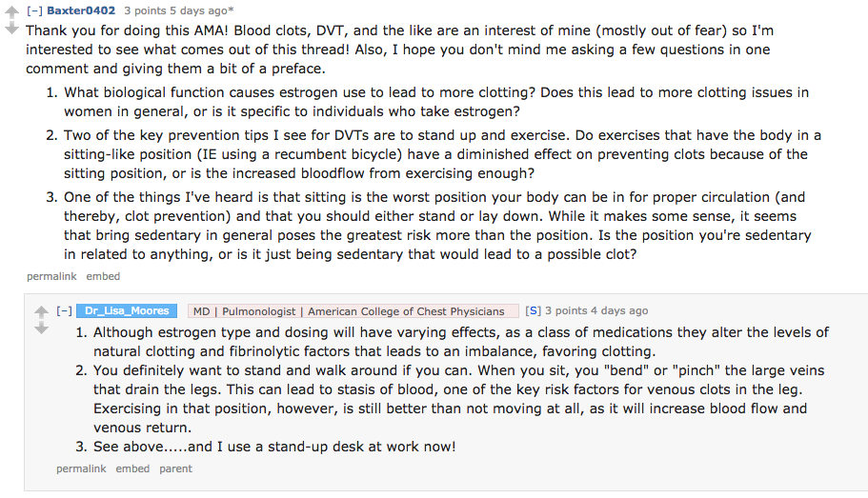The height and width of the screenshot is (498, 868).
Task: Open permalink for Baxter0402's comment
Action: click(x=52, y=276)
